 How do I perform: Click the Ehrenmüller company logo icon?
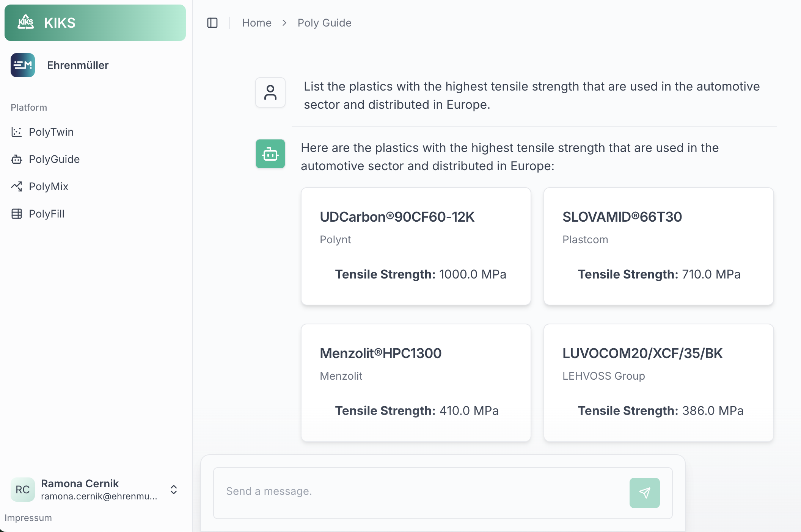point(23,65)
